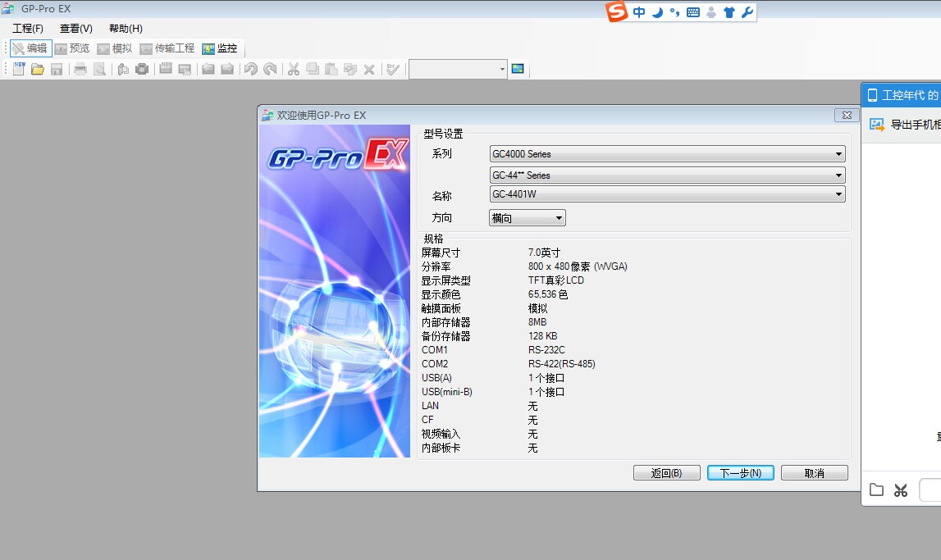Click the Undo arrow icon

251,69
